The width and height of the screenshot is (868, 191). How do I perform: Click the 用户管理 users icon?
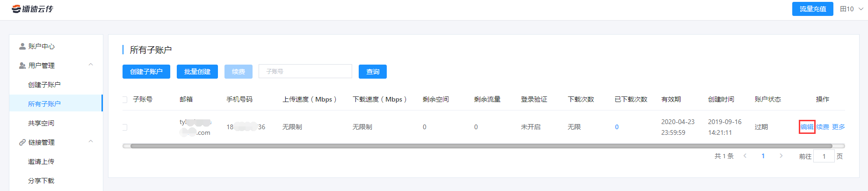[22, 66]
